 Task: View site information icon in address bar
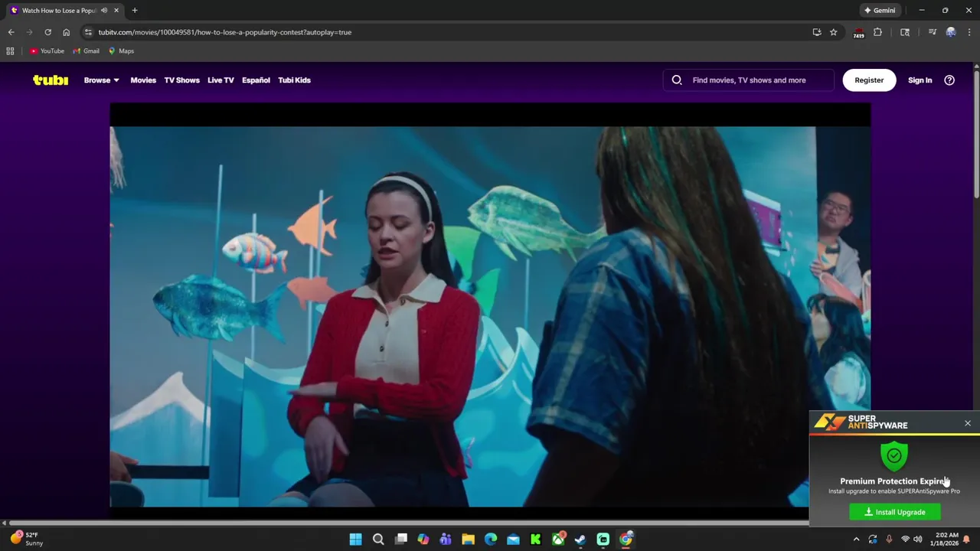click(x=88, y=32)
